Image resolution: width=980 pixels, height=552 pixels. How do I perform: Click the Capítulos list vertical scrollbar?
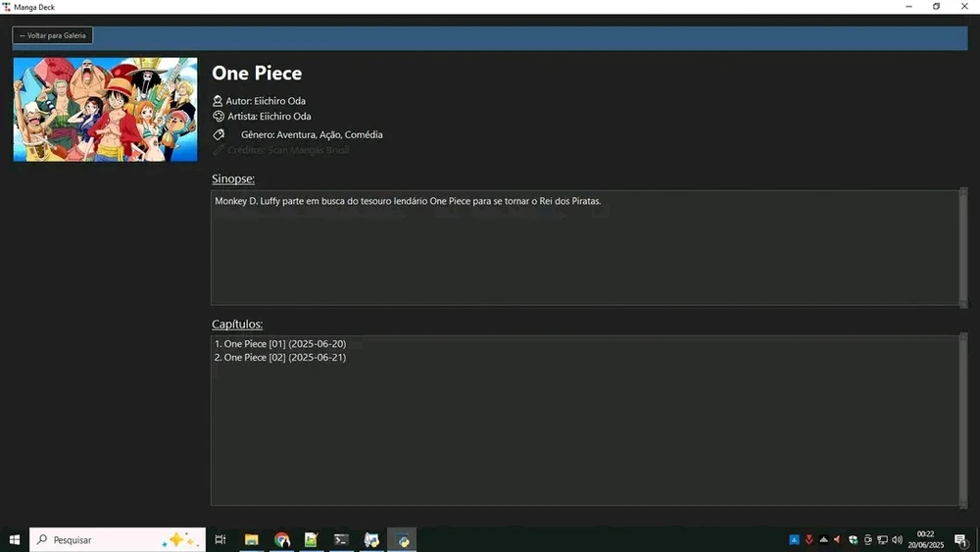[x=963, y=420]
